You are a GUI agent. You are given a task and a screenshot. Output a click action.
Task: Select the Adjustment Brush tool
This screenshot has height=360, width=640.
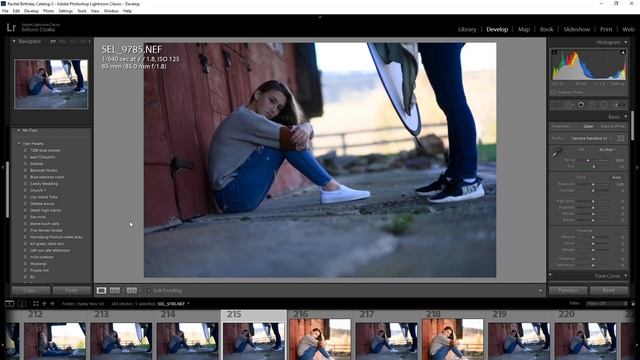619,105
